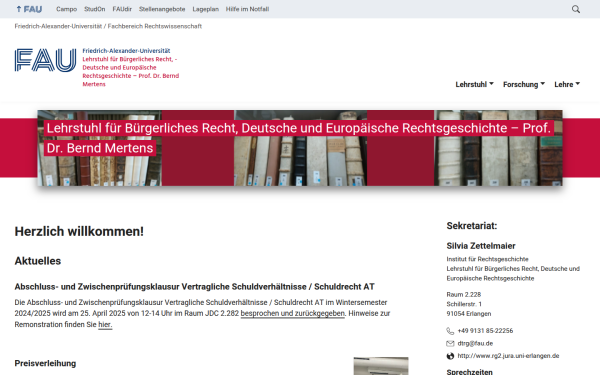This screenshot has height=375, width=600.
Task: Click 'Institut für Rechtsgeschichte' text
Action: (488, 259)
